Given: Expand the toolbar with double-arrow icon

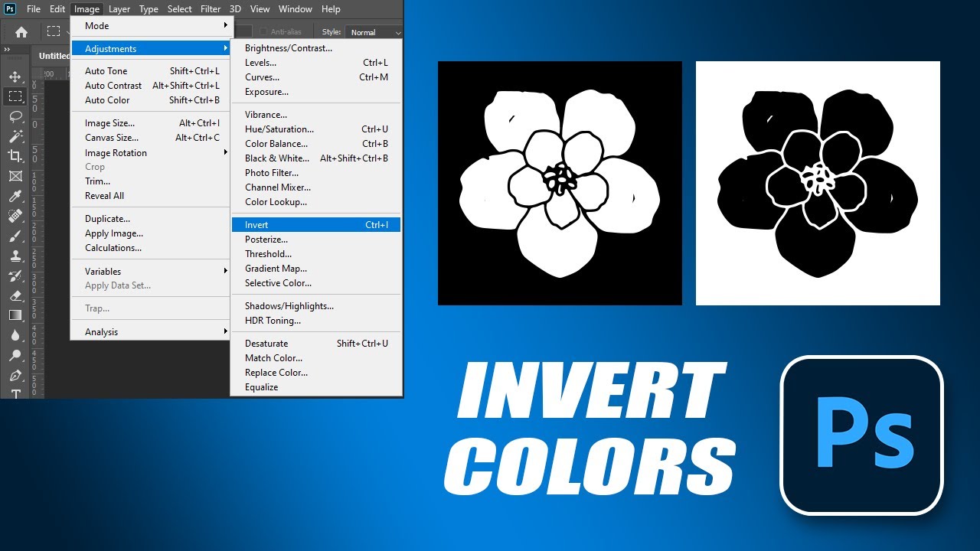Looking at the screenshot, I should tap(7, 49).
